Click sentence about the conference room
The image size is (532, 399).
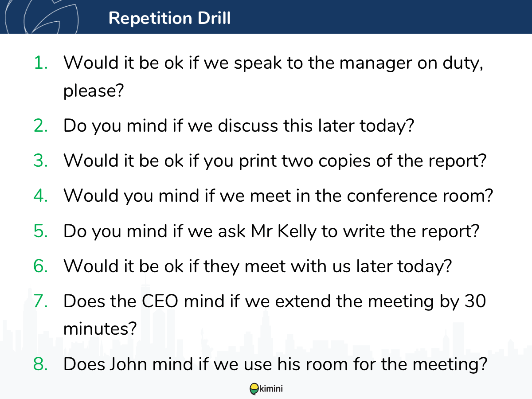[x=278, y=196]
